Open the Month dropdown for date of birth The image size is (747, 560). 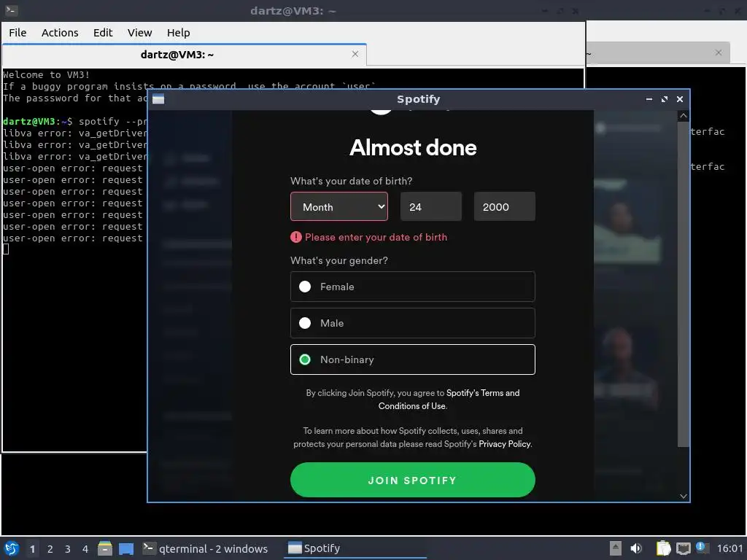click(x=338, y=206)
